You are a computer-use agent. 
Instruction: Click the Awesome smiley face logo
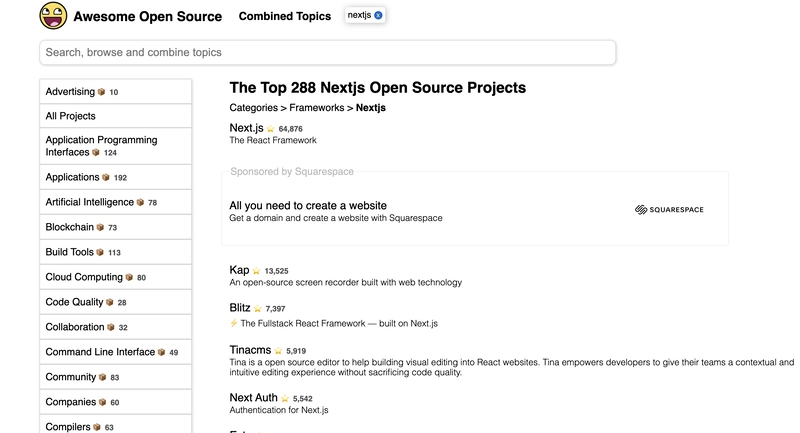pos(53,16)
